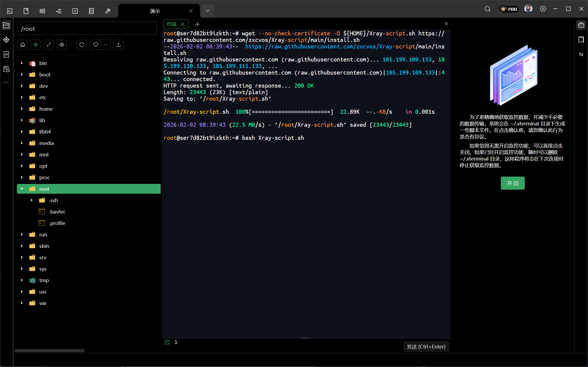This screenshot has width=588, height=367.
Task: Select the 终端 terminal tab
Action: point(172,24)
